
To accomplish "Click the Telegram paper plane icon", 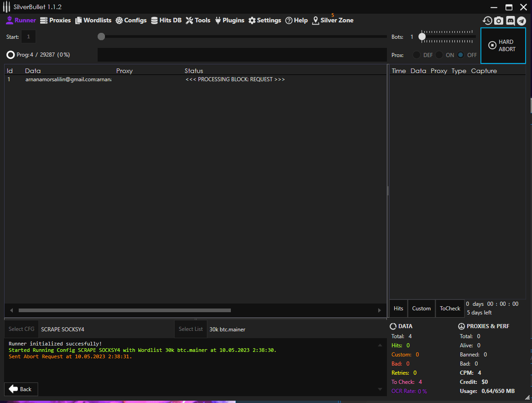I will 521,21.
